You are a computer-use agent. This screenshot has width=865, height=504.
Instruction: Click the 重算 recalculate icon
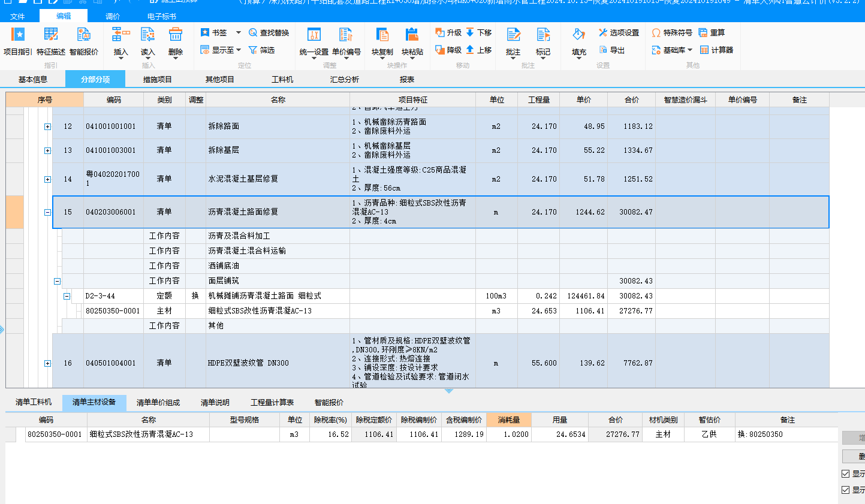pyautogui.click(x=703, y=32)
